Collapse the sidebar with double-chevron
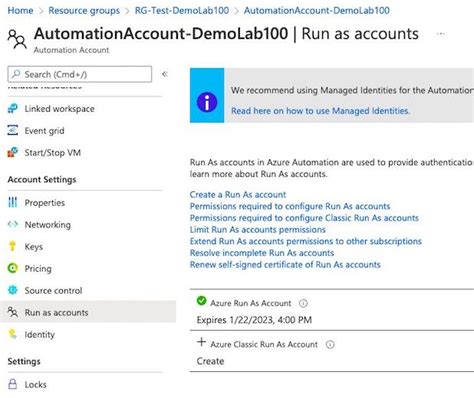The height and width of the screenshot is (398, 474). (x=164, y=74)
